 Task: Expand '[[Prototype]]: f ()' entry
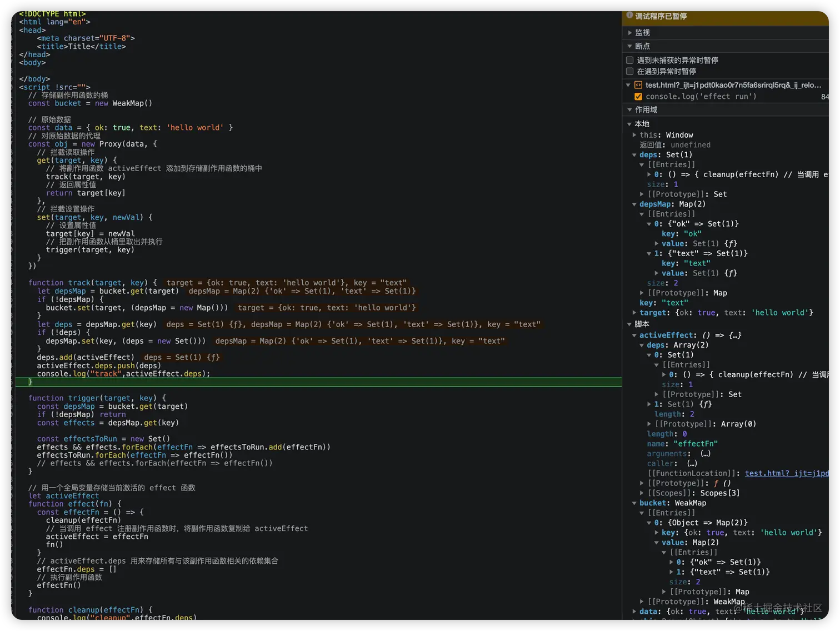point(642,483)
